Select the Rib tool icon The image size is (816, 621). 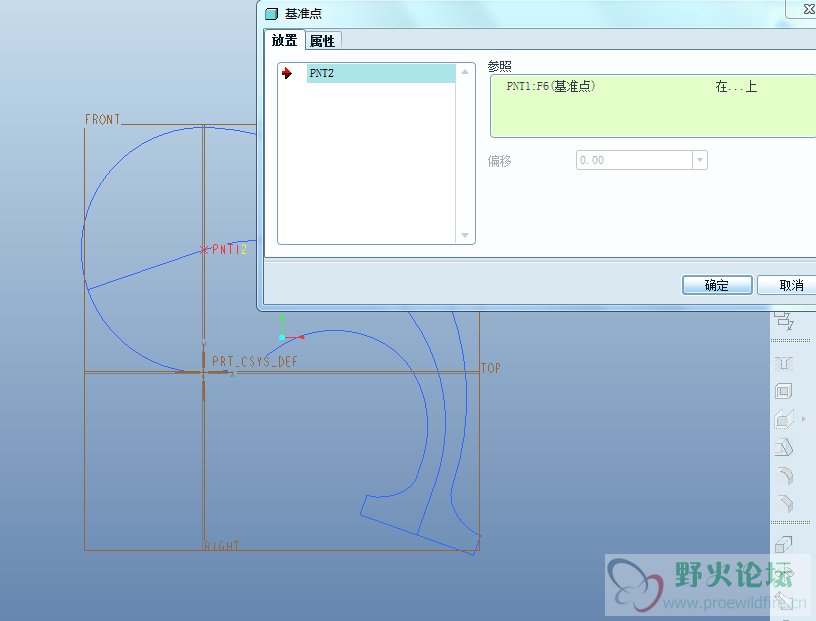click(x=784, y=419)
